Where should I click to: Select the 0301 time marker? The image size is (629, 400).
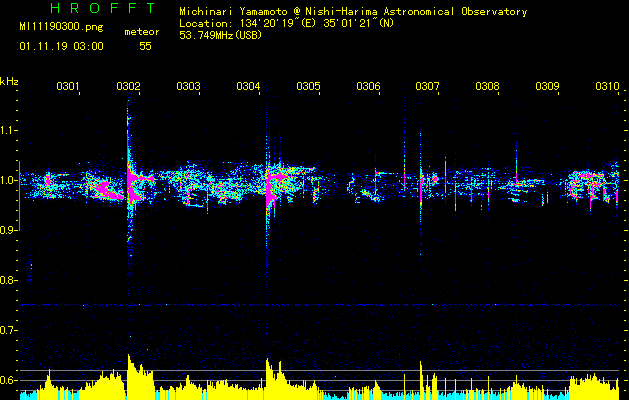pos(68,87)
